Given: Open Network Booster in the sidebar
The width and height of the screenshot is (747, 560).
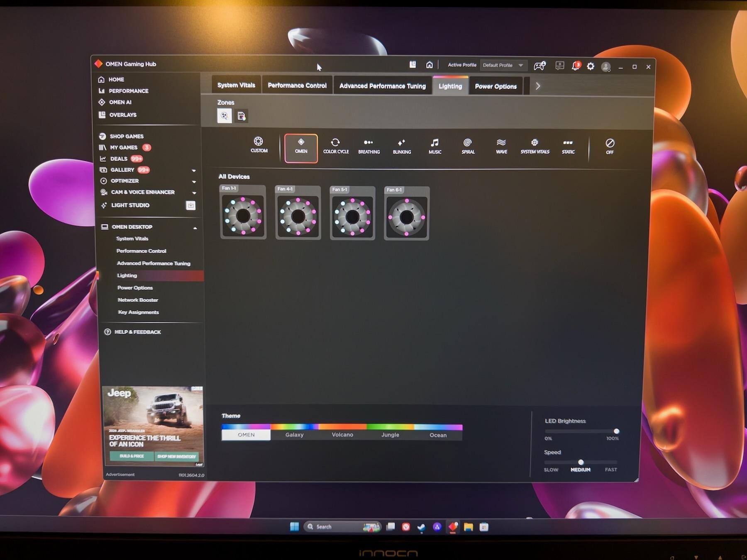Looking at the screenshot, I should [x=138, y=300].
